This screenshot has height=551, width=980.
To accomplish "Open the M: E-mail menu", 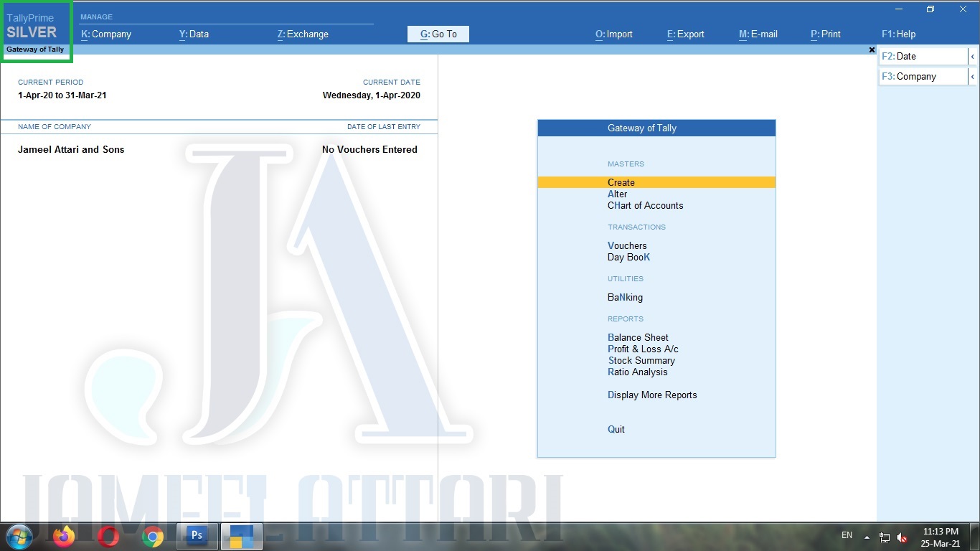I will pyautogui.click(x=758, y=34).
